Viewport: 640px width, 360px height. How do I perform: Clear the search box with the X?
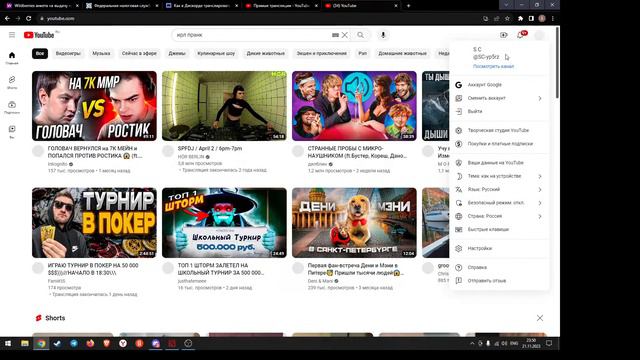coord(345,35)
